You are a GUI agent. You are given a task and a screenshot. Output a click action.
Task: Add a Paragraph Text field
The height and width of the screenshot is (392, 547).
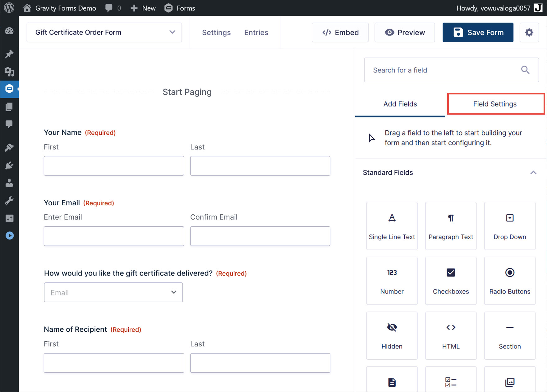click(451, 226)
